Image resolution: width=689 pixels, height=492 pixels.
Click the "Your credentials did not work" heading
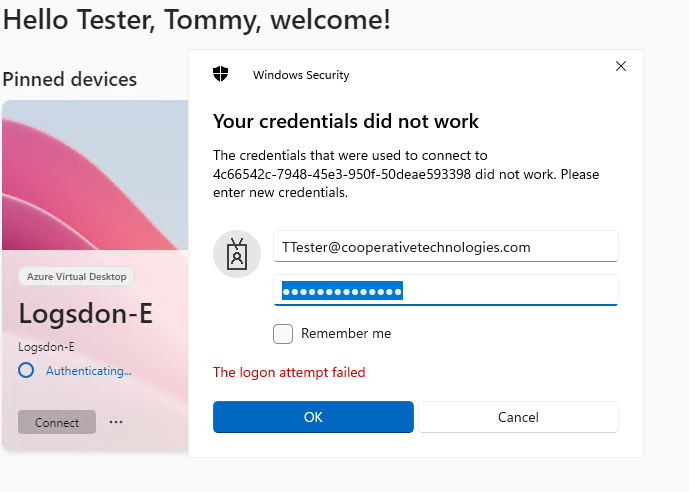coord(346,121)
